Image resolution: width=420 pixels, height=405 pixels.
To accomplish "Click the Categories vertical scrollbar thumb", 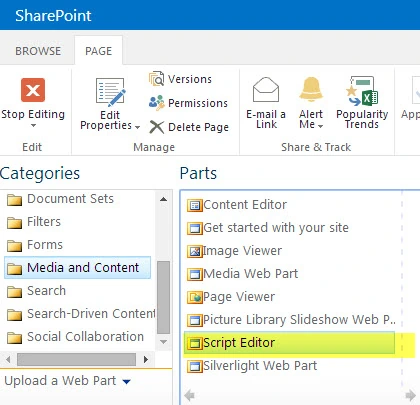I will (x=163, y=298).
